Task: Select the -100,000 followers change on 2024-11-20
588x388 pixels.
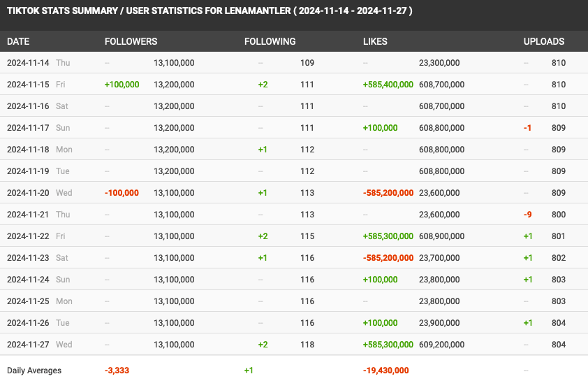Action: coord(122,193)
